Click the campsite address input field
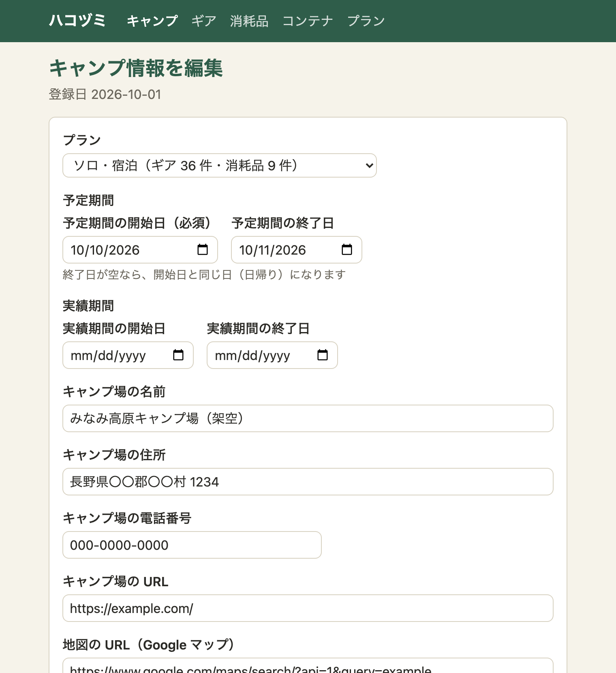This screenshot has width=616, height=673. 308,482
